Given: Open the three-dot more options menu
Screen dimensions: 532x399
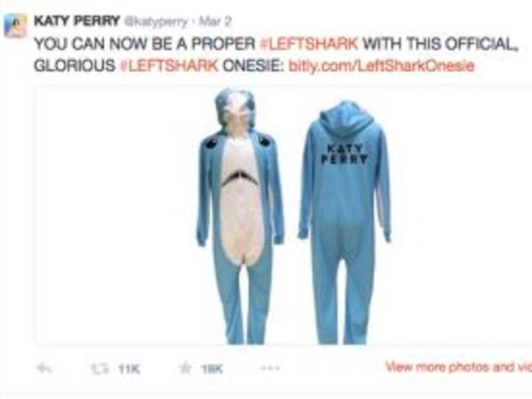Looking at the screenshot, I should point(270,368).
